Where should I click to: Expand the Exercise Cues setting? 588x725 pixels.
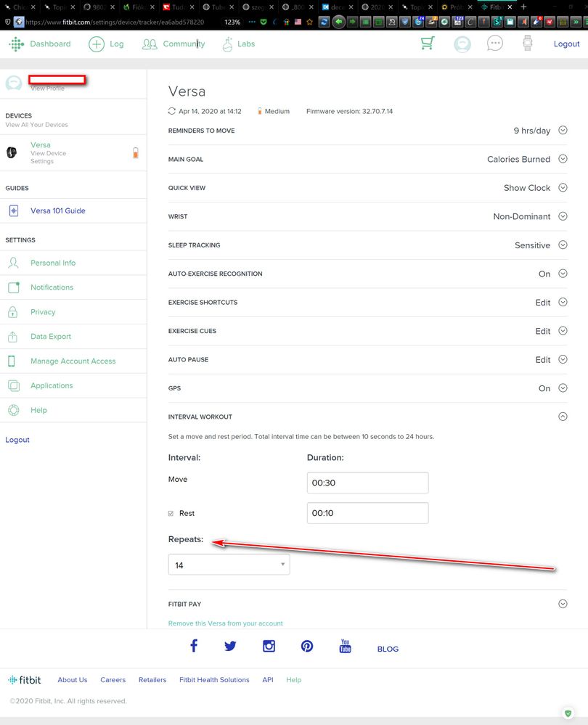563,331
